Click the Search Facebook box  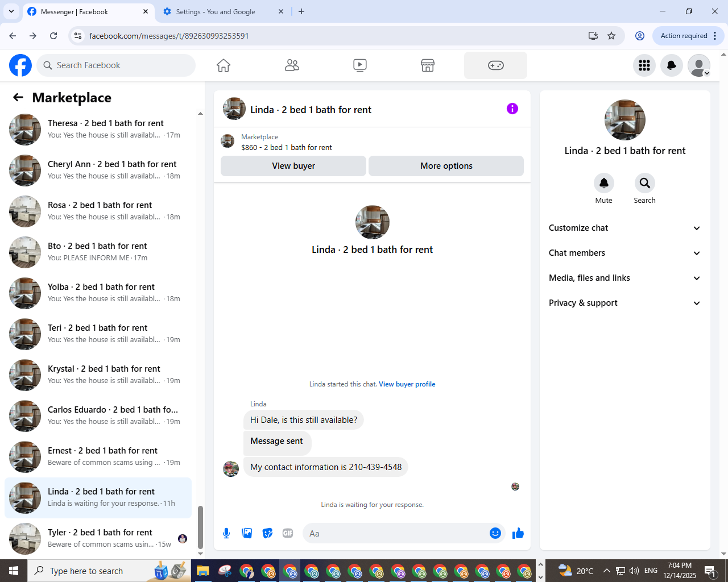coord(116,65)
